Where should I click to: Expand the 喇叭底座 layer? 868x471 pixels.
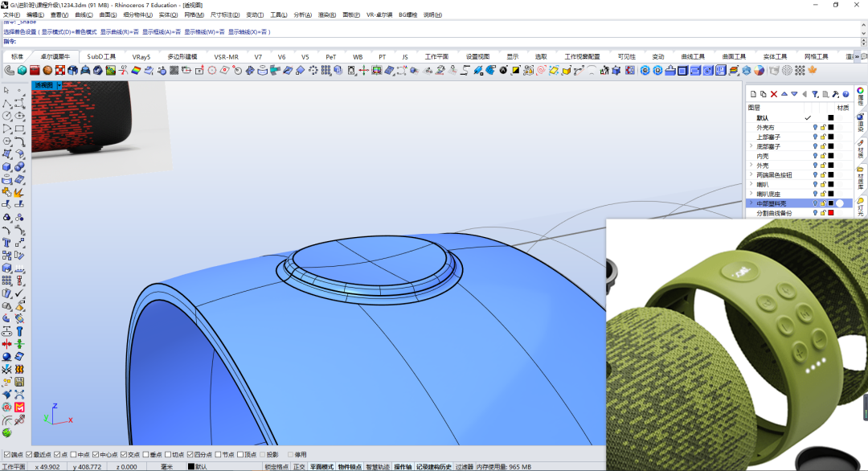tap(751, 194)
